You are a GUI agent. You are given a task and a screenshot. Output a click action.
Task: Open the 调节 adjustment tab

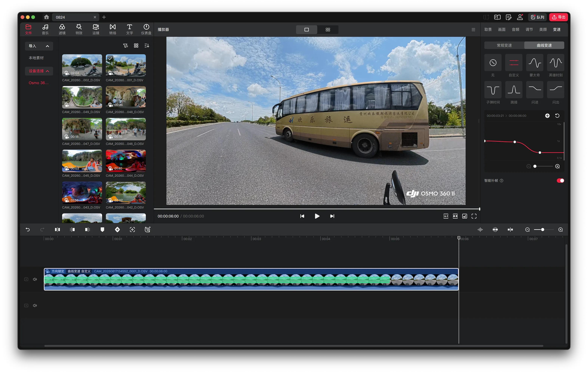pyautogui.click(x=529, y=29)
